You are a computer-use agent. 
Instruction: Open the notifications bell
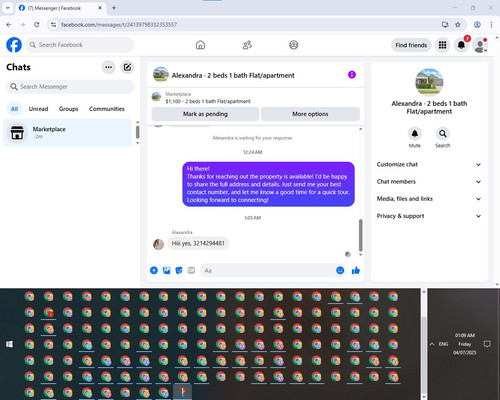click(x=461, y=45)
